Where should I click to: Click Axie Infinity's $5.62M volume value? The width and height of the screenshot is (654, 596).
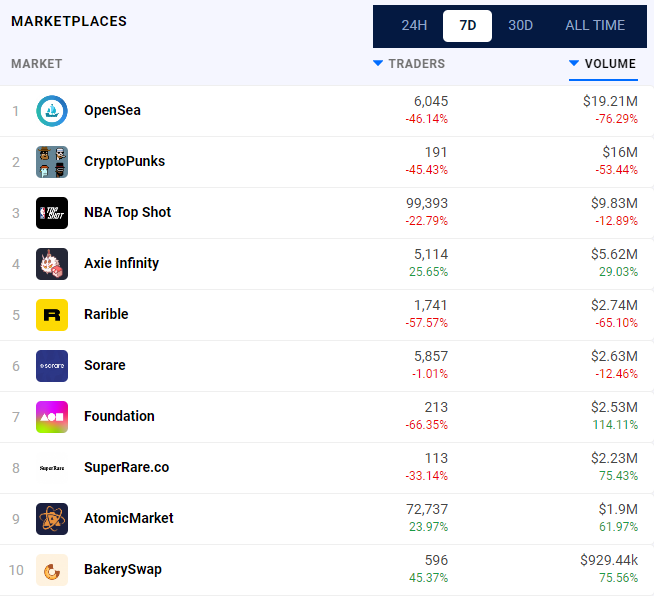(x=614, y=254)
